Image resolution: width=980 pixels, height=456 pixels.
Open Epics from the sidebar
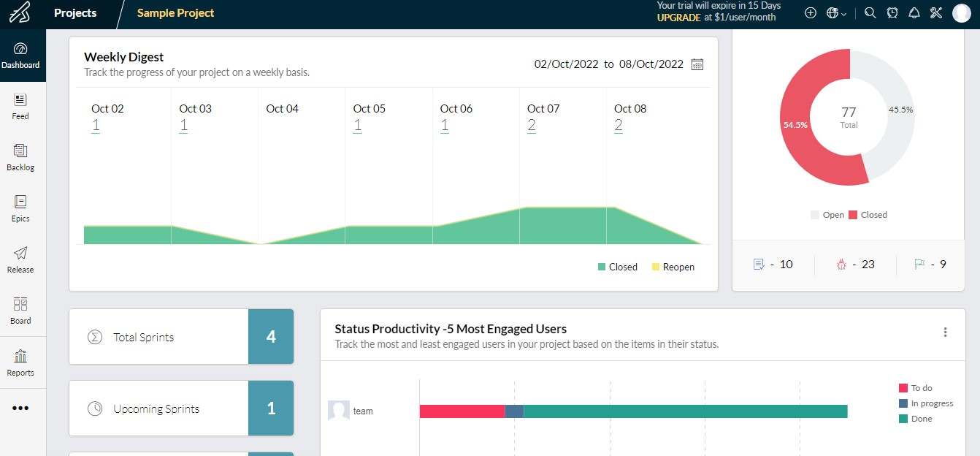20,209
